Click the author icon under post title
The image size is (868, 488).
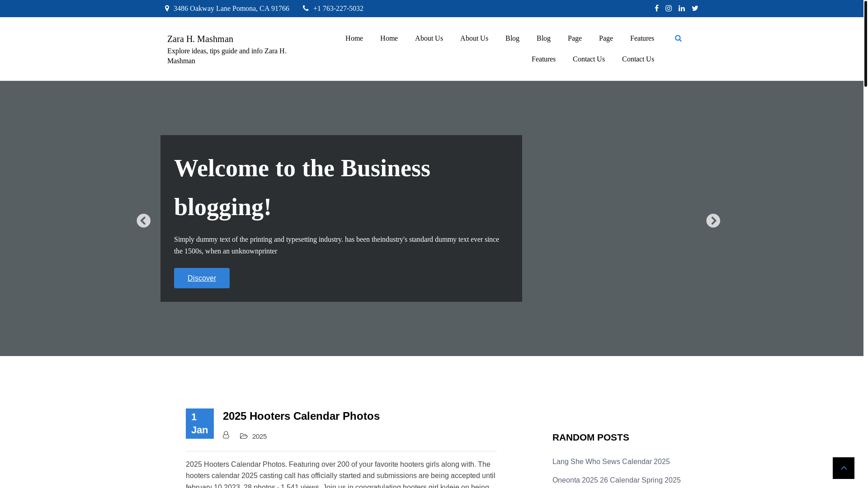226,435
